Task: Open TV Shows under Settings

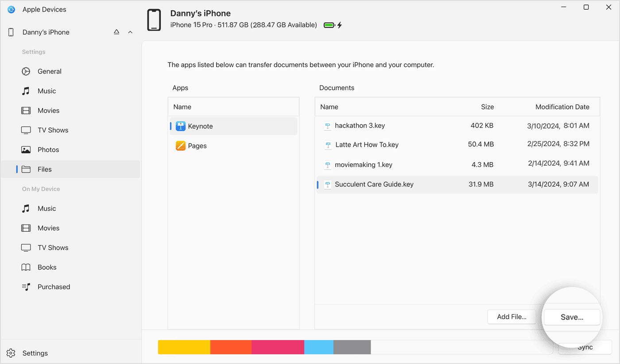Action: [x=52, y=130]
